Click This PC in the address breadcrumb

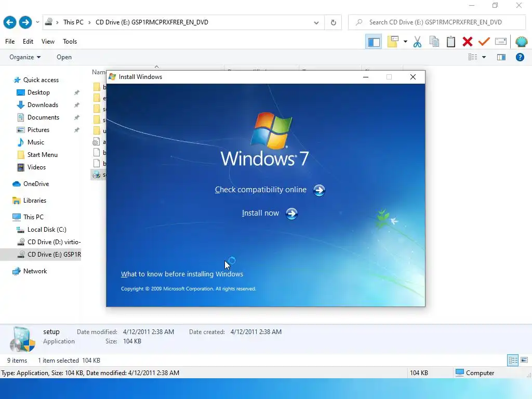click(x=73, y=22)
